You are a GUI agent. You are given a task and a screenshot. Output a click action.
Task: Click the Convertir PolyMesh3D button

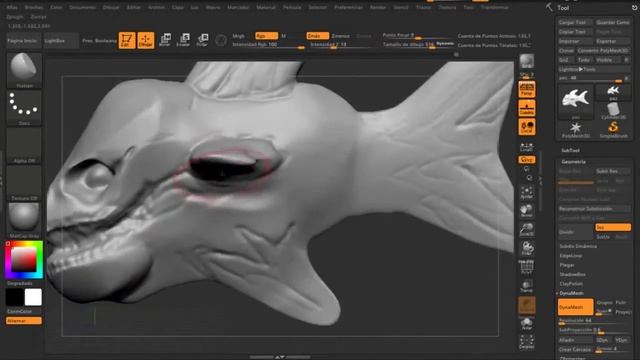point(603,51)
